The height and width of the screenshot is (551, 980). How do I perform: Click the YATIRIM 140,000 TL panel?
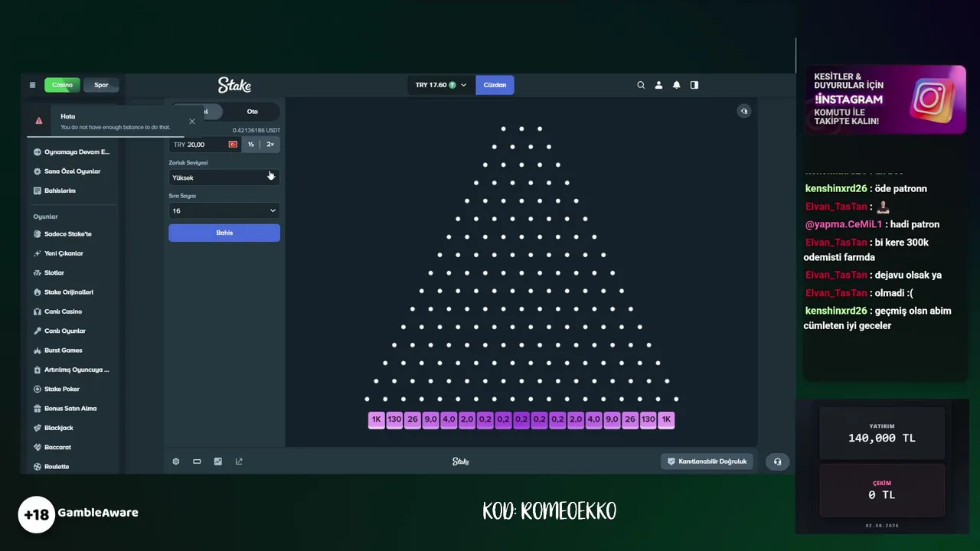(x=882, y=433)
